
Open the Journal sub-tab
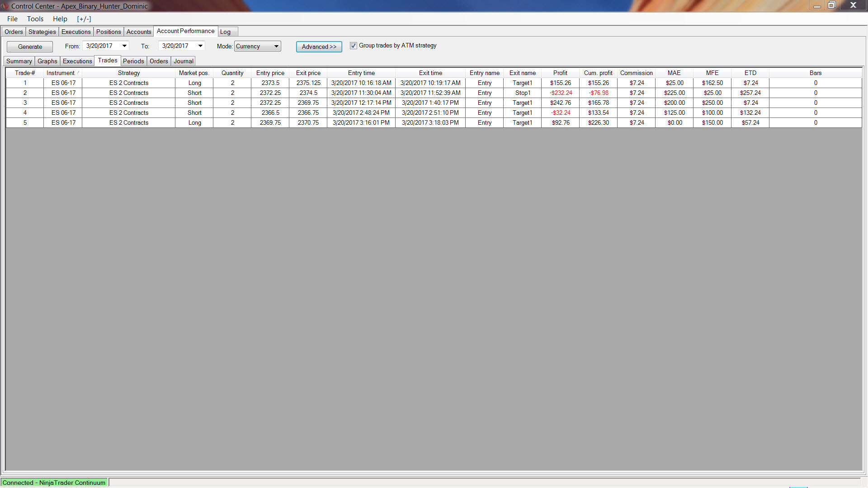coord(184,61)
